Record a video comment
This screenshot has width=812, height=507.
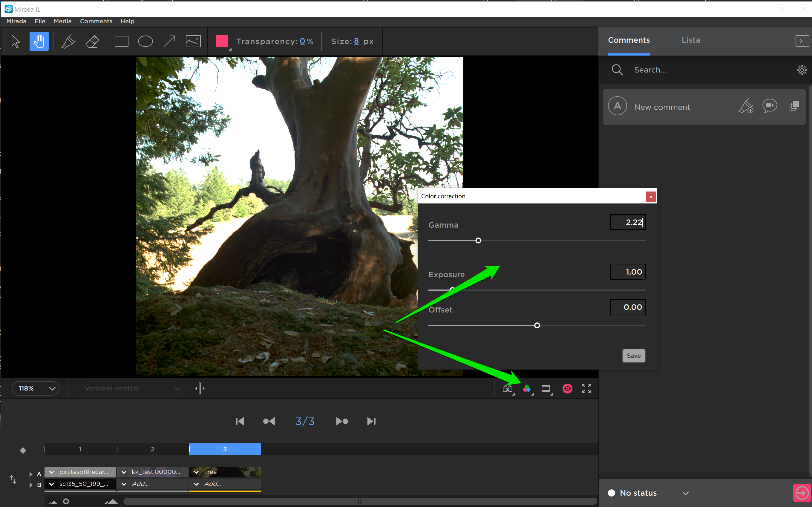coord(770,106)
